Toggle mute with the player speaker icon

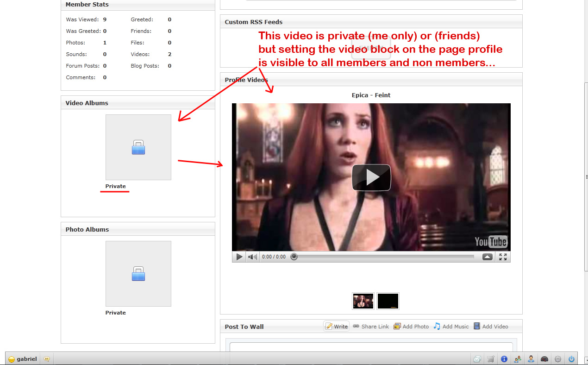252,257
